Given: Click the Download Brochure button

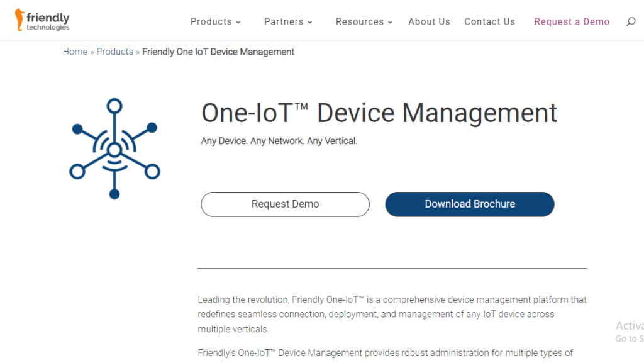Looking at the screenshot, I should pos(470,204).
